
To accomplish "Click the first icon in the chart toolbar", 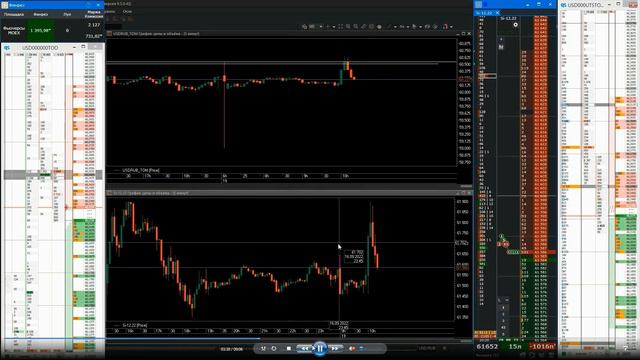I will [x=304, y=27].
